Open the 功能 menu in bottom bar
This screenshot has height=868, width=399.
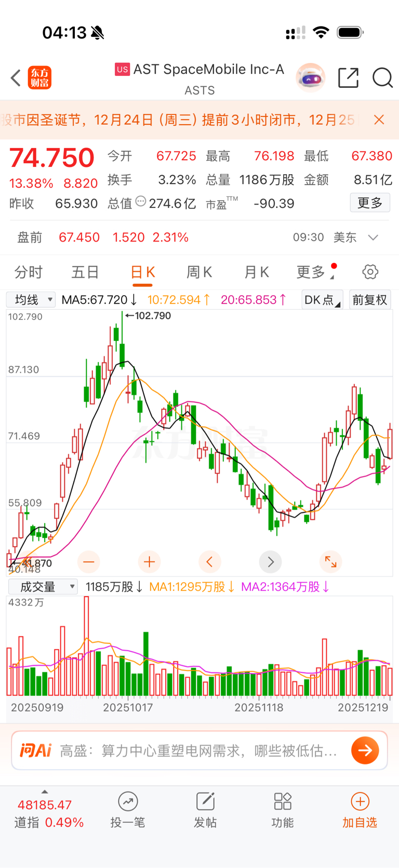coord(283,810)
